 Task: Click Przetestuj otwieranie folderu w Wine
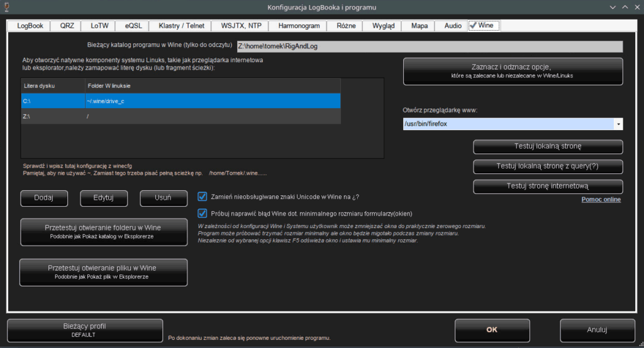pos(104,231)
